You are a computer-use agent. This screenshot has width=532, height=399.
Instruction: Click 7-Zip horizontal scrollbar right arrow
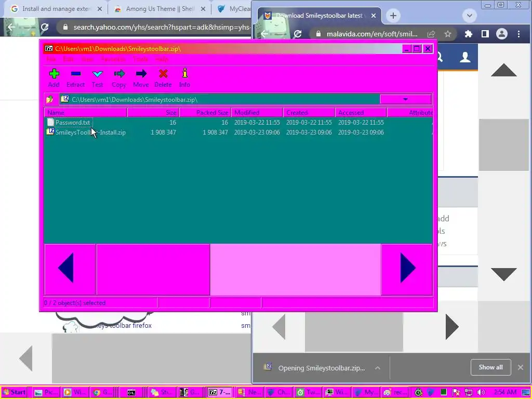(407, 269)
